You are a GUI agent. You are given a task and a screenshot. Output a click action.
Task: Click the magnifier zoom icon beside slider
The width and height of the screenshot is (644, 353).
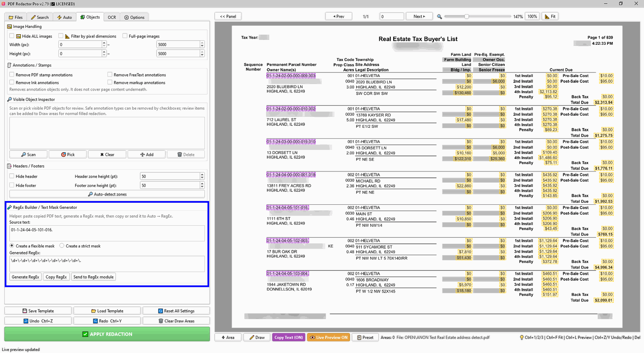440,17
